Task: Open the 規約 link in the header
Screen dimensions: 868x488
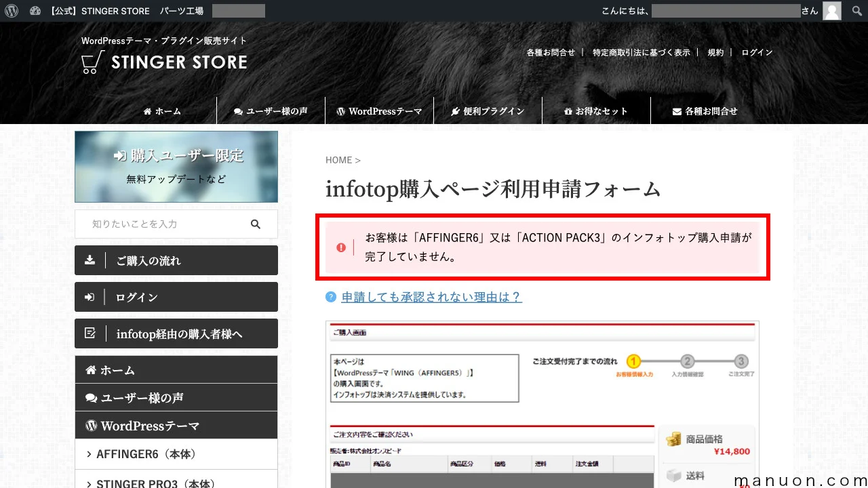Action: coord(715,52)
